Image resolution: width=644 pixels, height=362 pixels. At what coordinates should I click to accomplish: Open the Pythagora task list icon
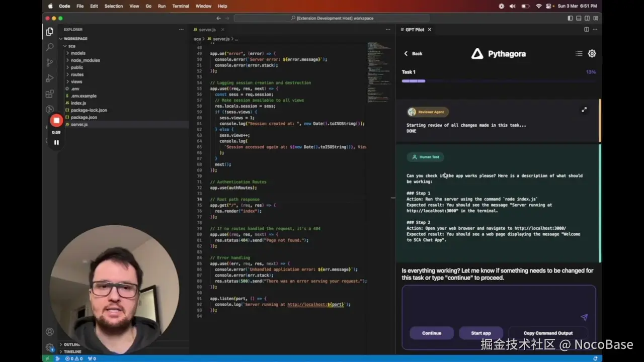point(579,53)
